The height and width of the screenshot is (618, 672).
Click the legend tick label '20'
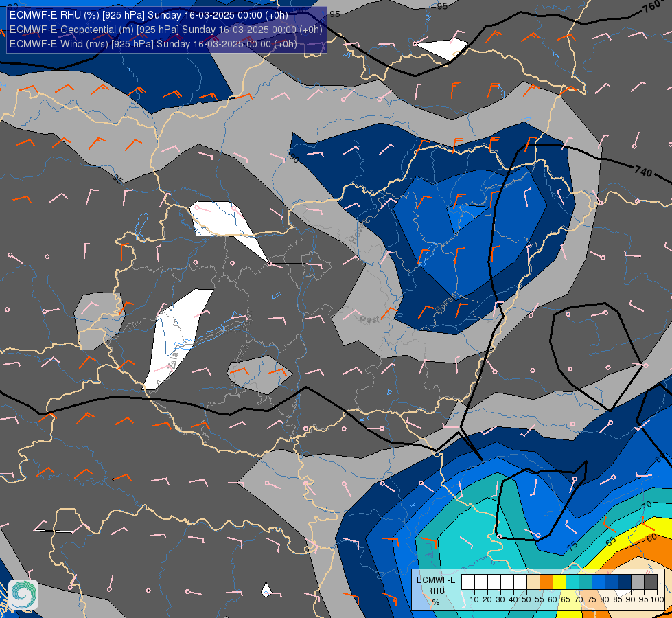pos(487,599)
